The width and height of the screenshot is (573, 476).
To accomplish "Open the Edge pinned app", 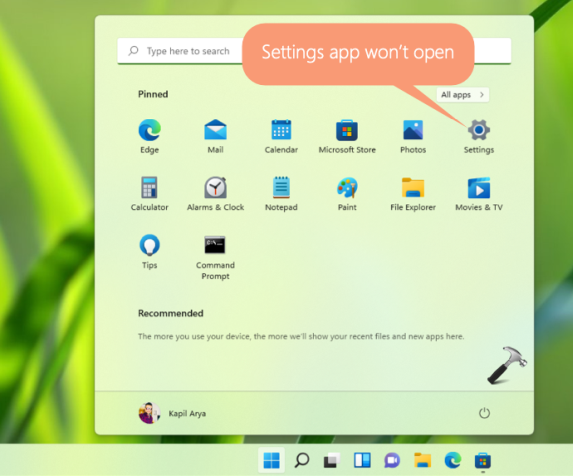I will pos(149,136).
